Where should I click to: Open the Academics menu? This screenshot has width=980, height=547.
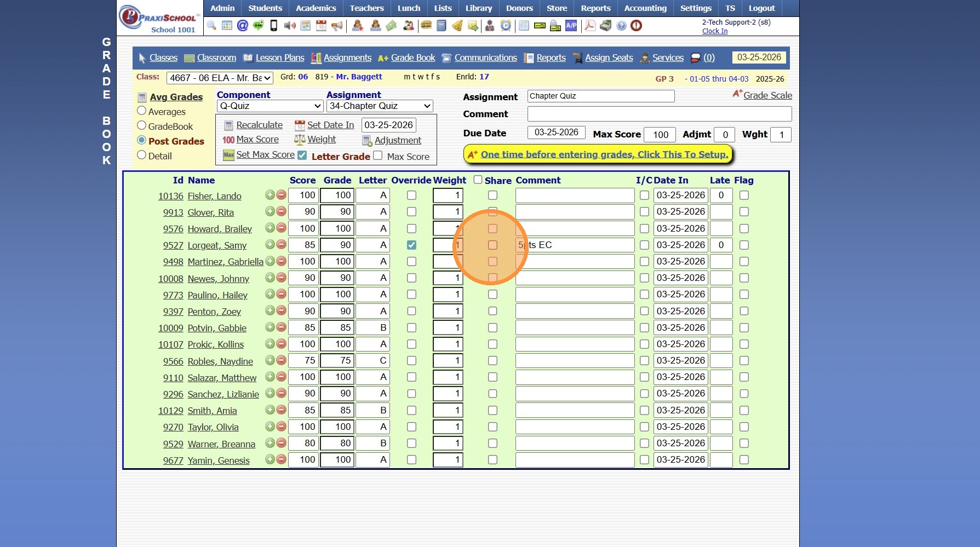click(316, 8)
